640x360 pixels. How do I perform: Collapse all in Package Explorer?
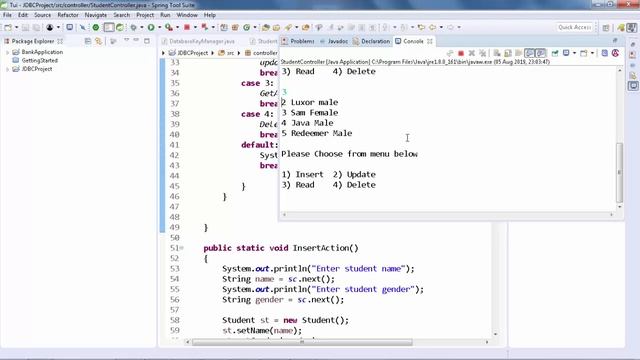87,41
